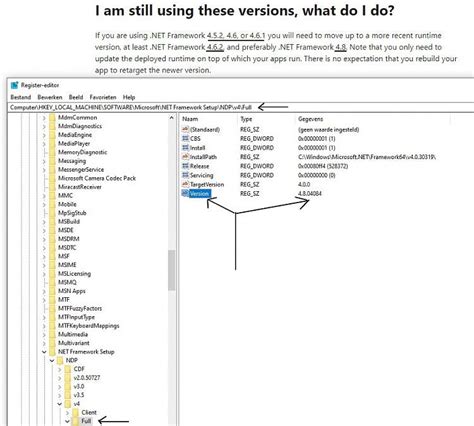Select the MSBuild folder icon
474x426 pixels.
coord(52,222)
